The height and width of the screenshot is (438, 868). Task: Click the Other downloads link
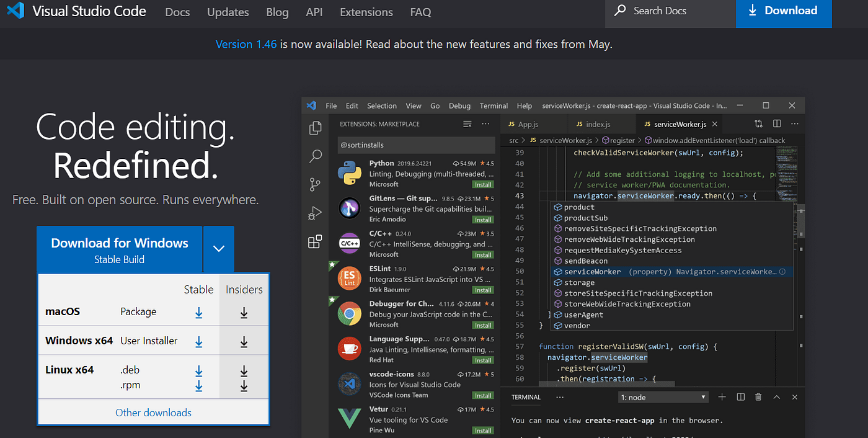[153, 412]
